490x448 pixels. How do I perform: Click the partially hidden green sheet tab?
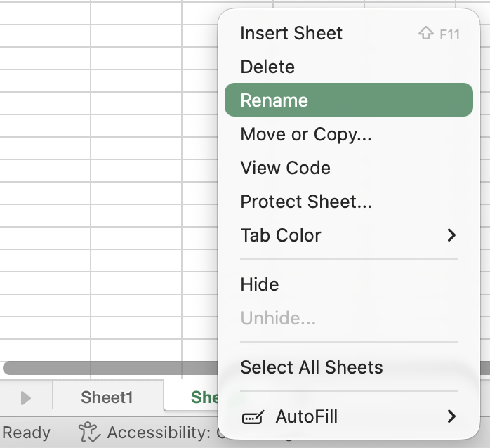click(204, 397)
